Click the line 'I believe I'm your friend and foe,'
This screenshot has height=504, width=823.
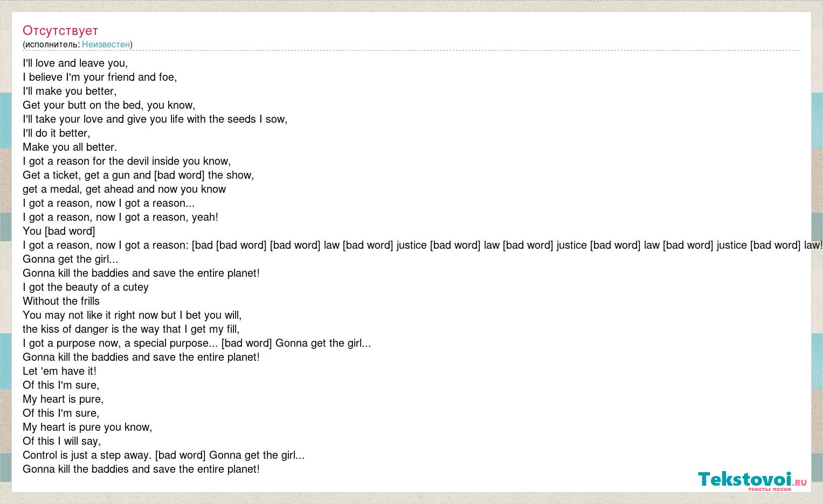click(100, 77)
